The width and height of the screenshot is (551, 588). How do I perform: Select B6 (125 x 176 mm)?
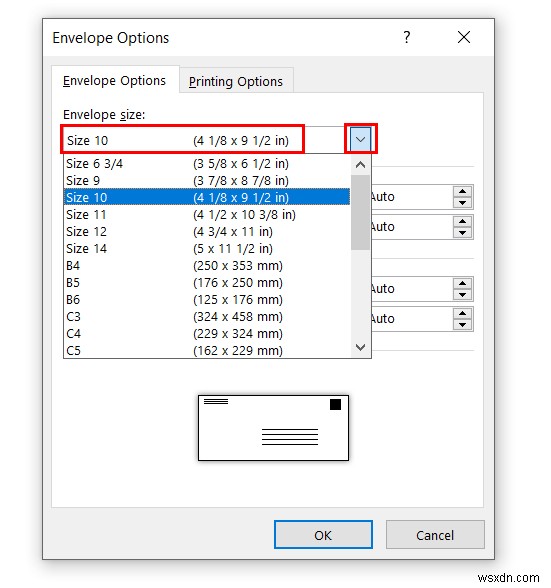(207, 300)
